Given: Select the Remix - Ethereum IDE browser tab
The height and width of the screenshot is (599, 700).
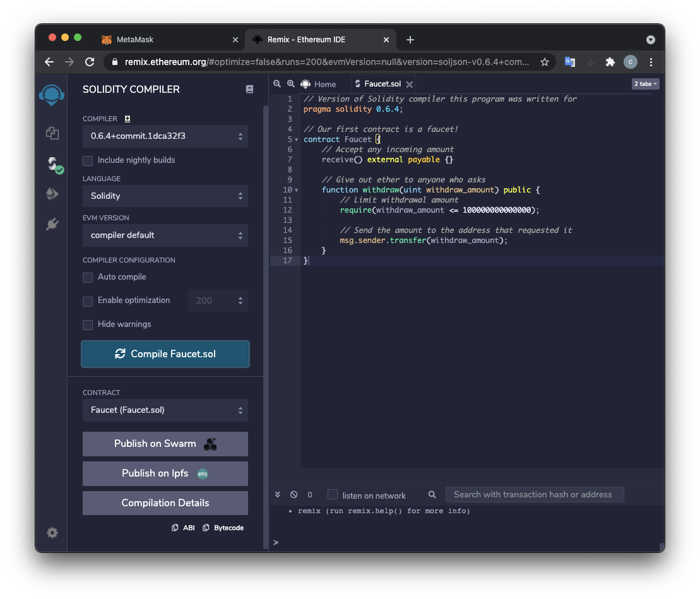Looking at the screenshot, I should (x=319, y=40).
